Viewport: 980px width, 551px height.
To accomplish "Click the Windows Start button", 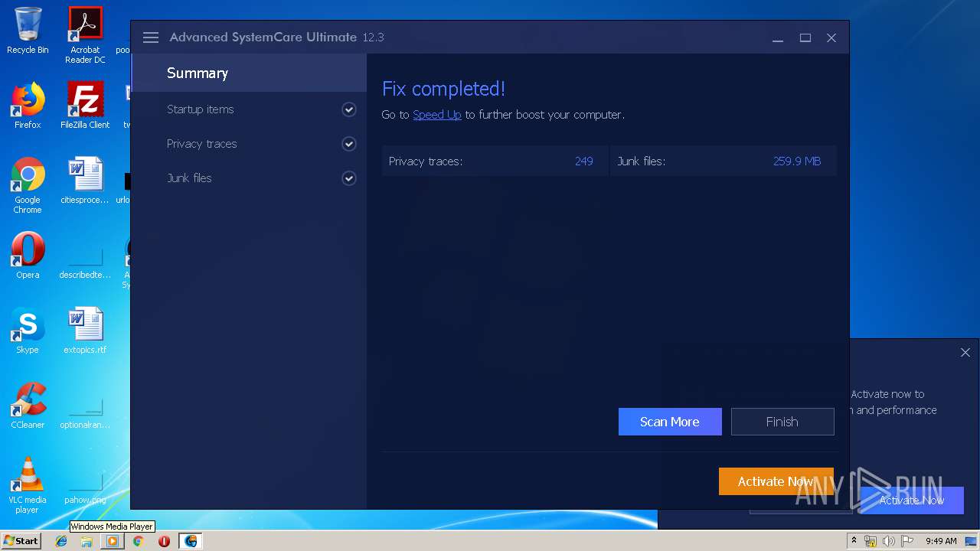I will (x=21, y=540).
